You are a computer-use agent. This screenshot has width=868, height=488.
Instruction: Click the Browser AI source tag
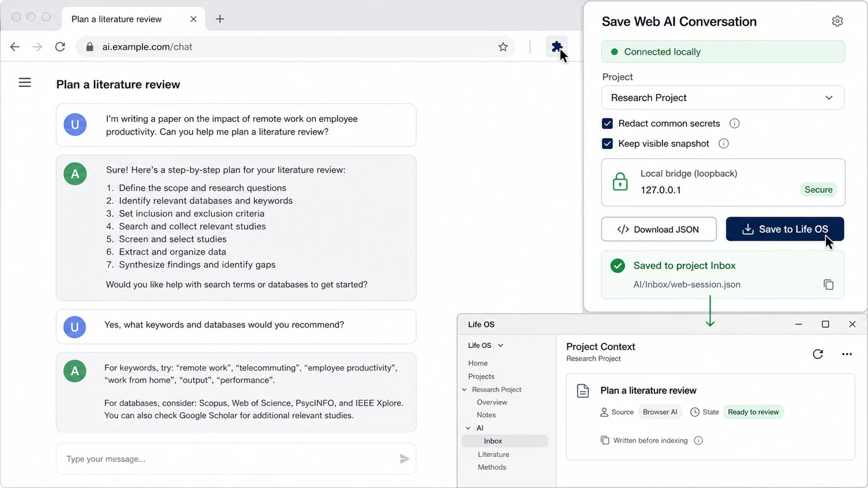(x=660, y=412)
